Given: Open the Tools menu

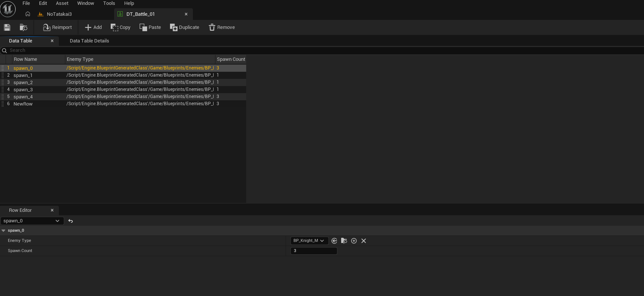Looking at the screenshot, I should [109, 3].
